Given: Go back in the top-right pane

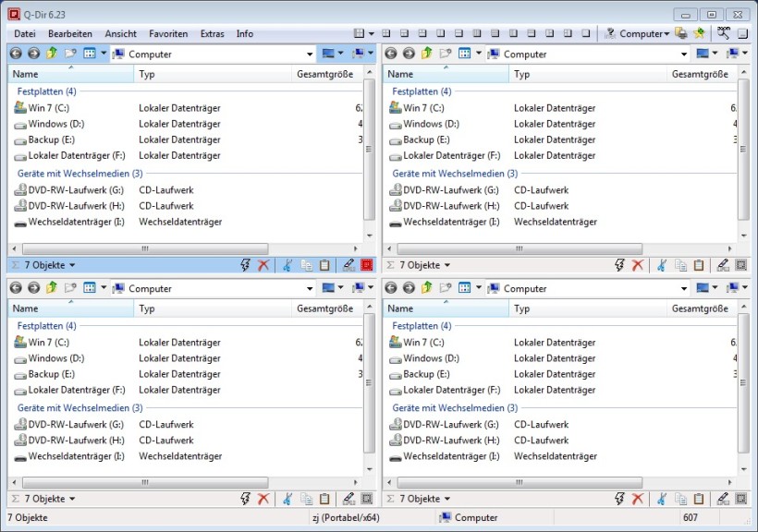Looking at the screenshot, I should (x=391, y=54).
